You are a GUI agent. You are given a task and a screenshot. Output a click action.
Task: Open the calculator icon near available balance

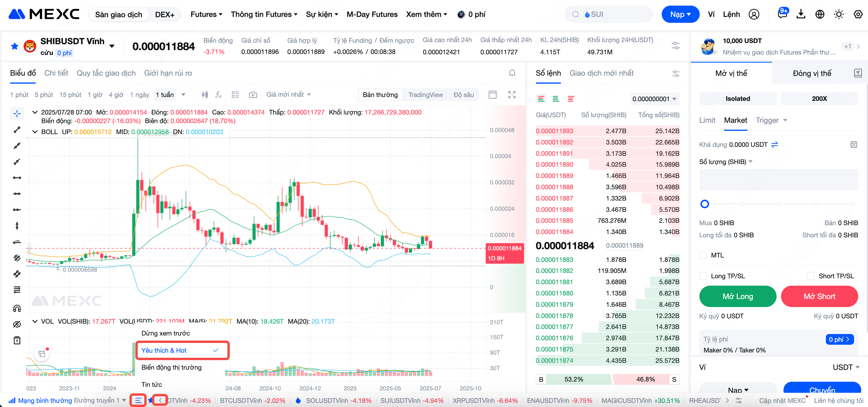(853, 145)
